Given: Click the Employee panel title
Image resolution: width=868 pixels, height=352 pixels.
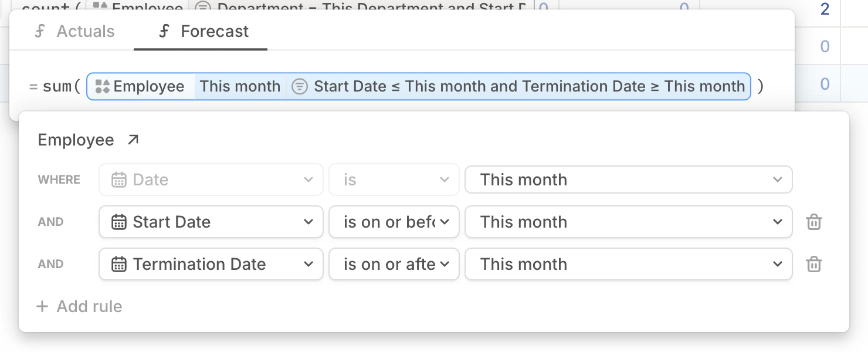Looking at the screenshot, I should tap(76, 139).
